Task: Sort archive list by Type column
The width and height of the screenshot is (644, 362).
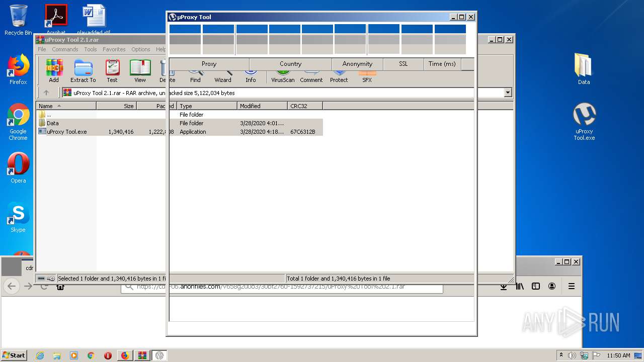Action: pos(207,106)
